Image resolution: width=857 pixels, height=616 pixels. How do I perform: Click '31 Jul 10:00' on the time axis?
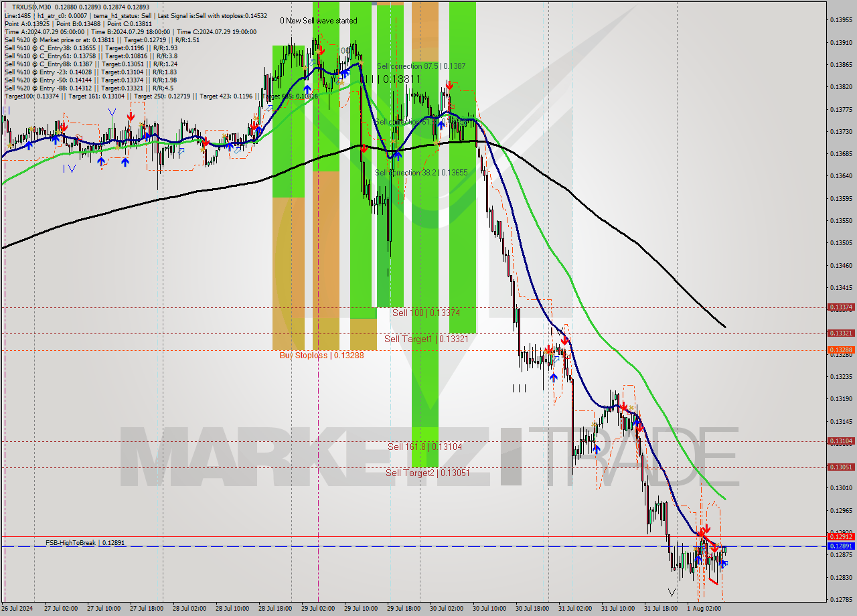pos(617,609)
